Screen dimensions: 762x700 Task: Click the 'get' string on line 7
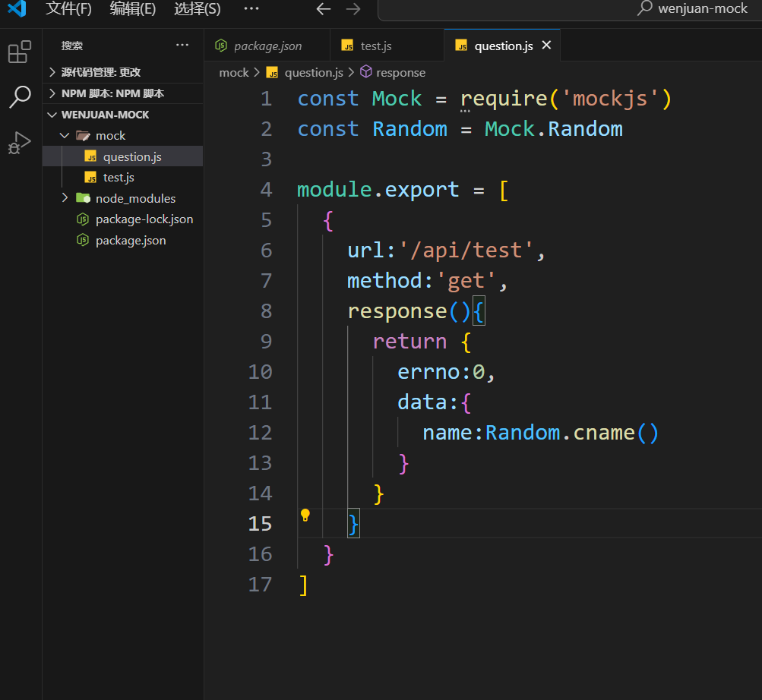[x=466, y=281]
